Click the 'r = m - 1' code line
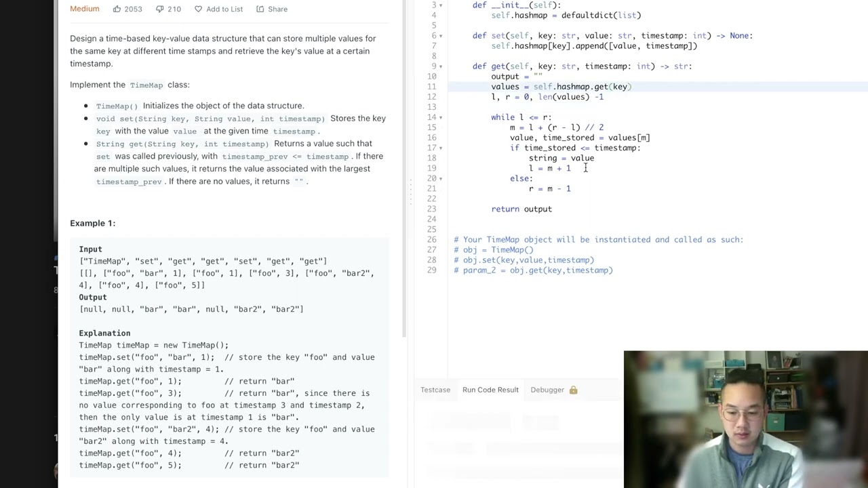The height and width of the screenshot is (488, 868). [550, 188]
